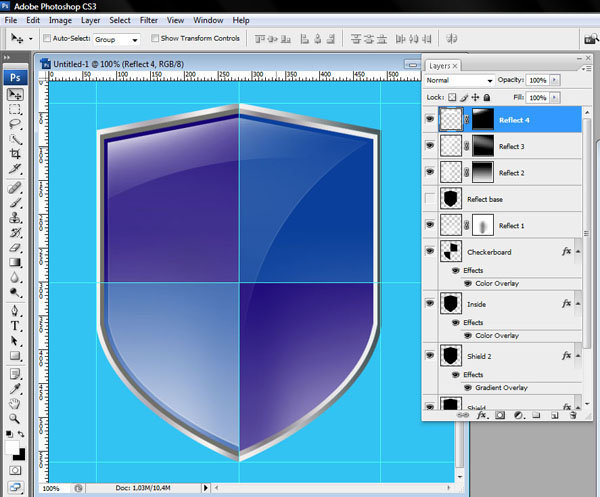Delete layer using trash icon
This screenshot has height=497, width=600.
573,415
